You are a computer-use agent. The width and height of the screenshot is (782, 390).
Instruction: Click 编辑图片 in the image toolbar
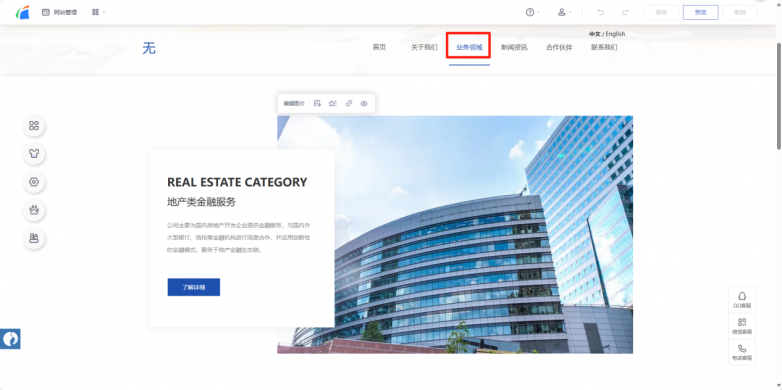pos(294,104)
